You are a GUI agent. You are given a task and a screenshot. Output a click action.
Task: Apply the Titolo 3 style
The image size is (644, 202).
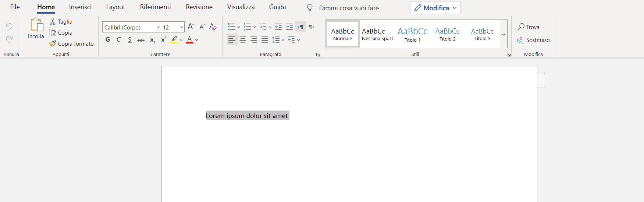click(482, 34)
